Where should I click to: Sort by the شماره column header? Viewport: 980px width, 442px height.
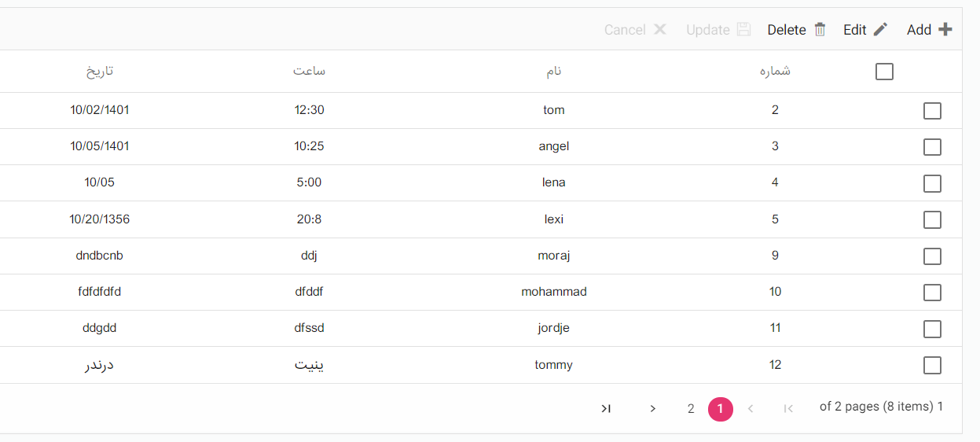click(775, 71)
